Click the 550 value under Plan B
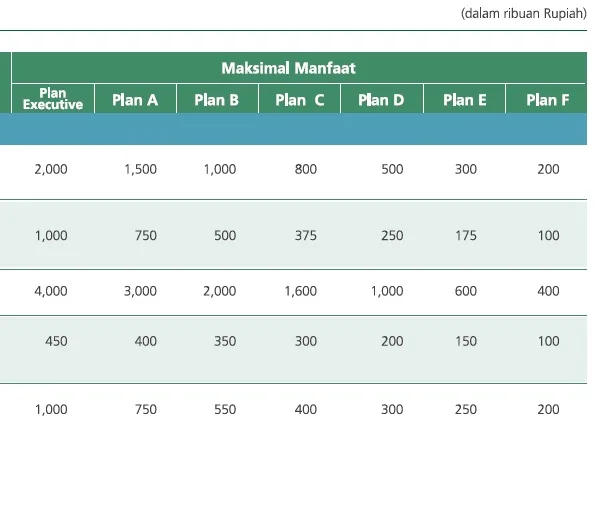Screen dimensions: 601x523 coord(225,410)
